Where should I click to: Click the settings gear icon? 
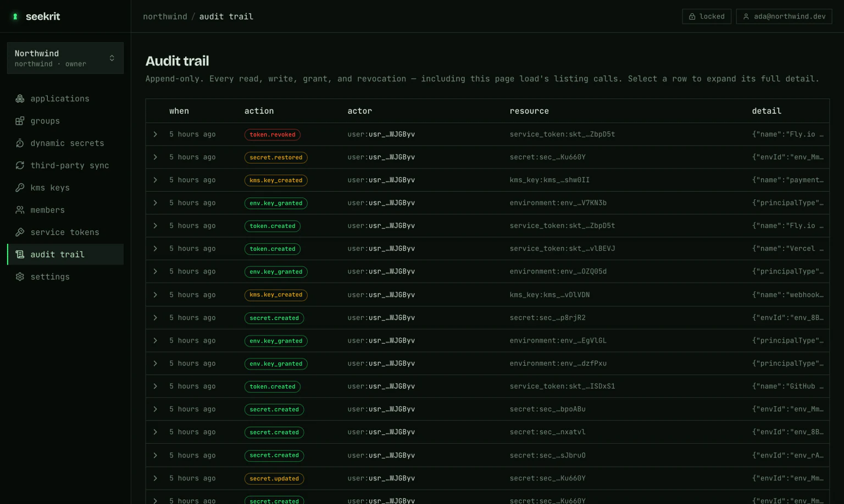20,277
